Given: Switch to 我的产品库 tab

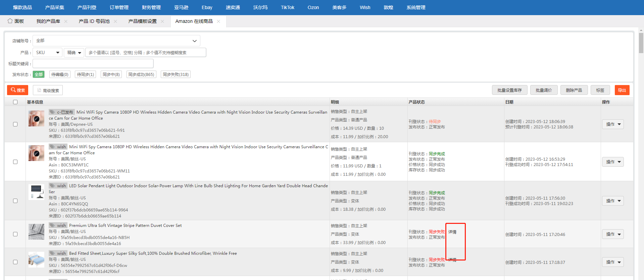Looking at the screenshot, I should click(48, 21).
